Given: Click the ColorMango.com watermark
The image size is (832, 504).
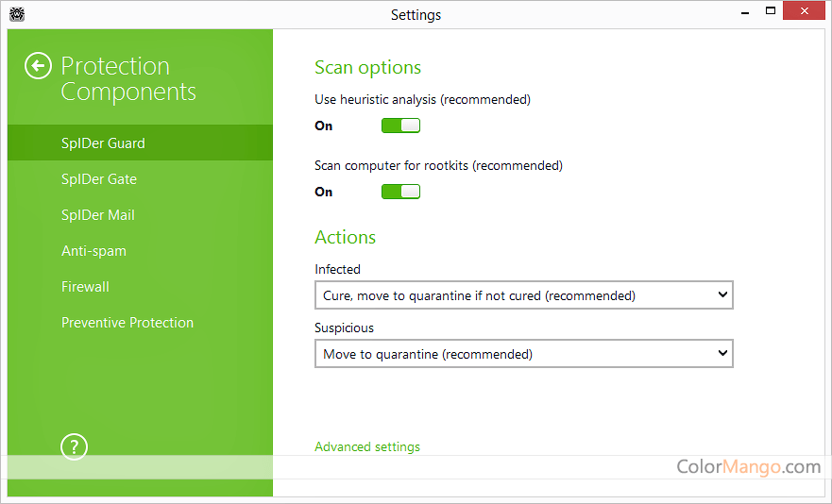Looking at the screenshot, I should coord(748,466).
